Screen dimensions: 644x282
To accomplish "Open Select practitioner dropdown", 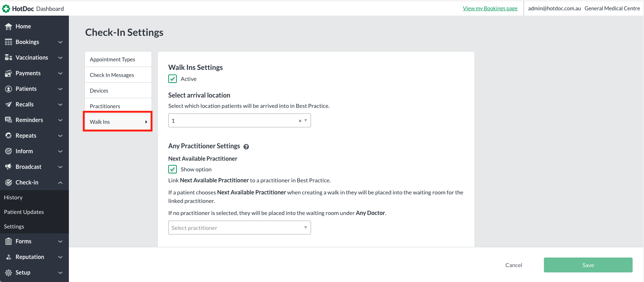I will pos(240,228).
